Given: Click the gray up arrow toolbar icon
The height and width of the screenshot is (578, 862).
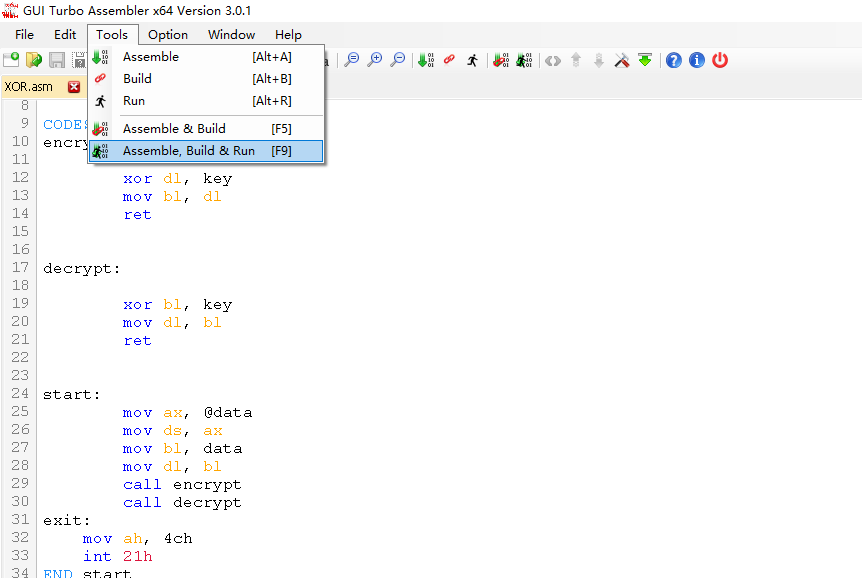Looking at the screenshot, I should click(x=576, y=60).
